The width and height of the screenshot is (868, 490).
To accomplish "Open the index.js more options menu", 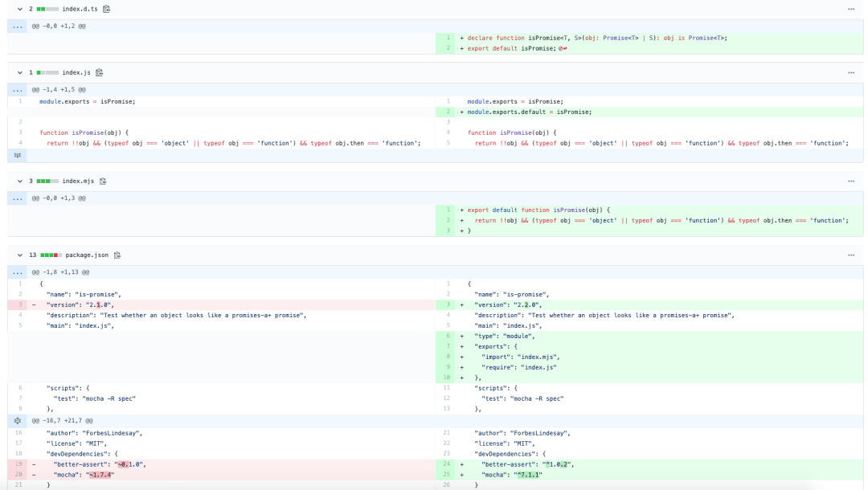I will click(851, 72).
